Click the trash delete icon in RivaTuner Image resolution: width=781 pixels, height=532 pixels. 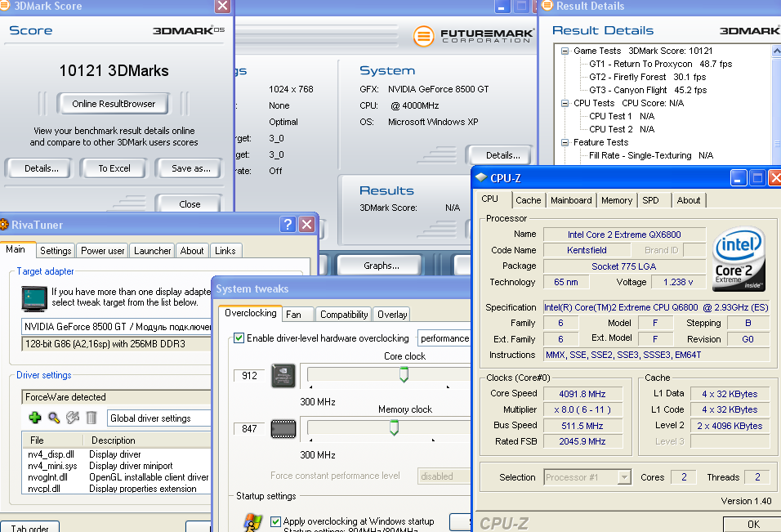pos(91,418)
